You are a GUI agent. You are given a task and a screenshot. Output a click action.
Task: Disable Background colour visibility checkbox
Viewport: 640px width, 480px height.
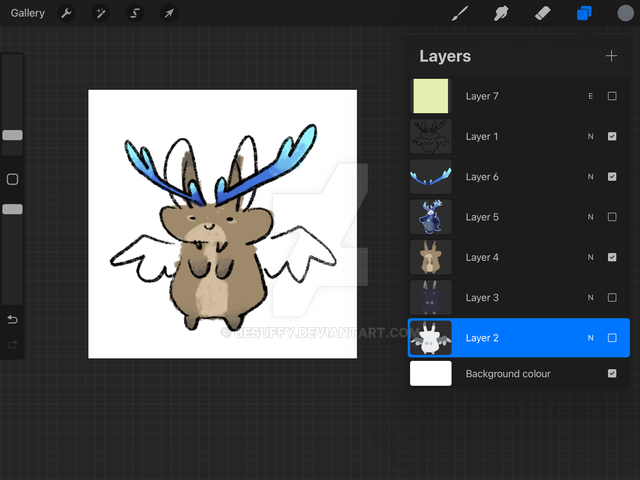click(x=612, y=374)
